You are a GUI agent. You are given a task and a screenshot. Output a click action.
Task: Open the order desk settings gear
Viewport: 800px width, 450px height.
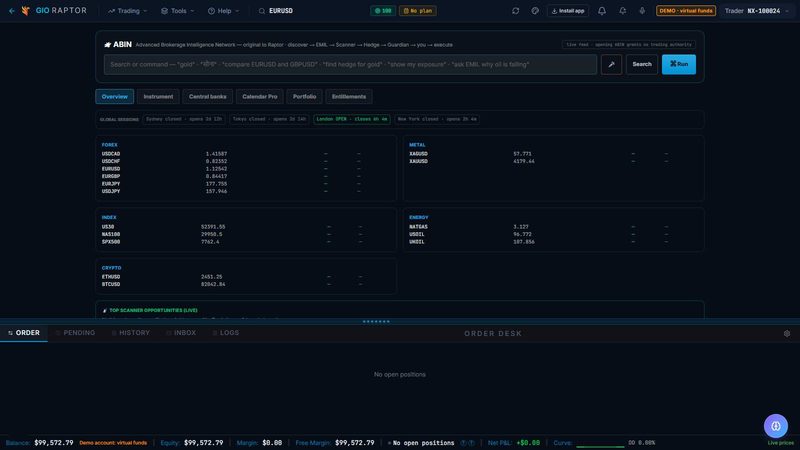pos(787,333)
